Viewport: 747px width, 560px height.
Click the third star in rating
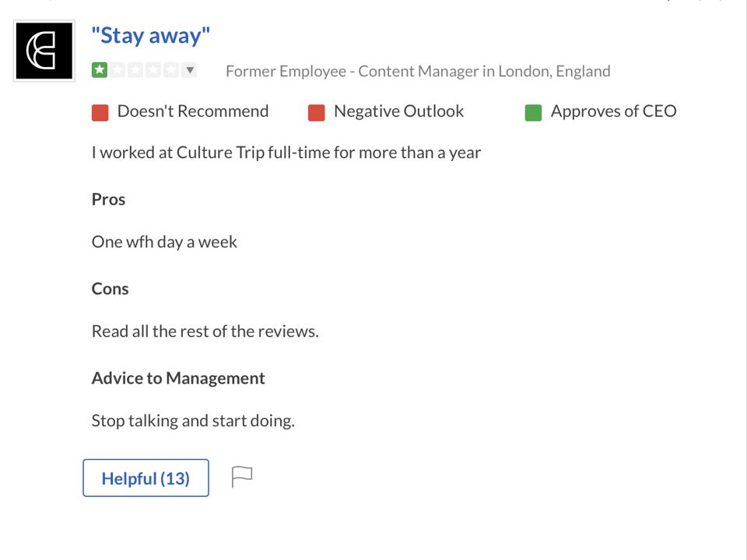click(x=135, y=71)
